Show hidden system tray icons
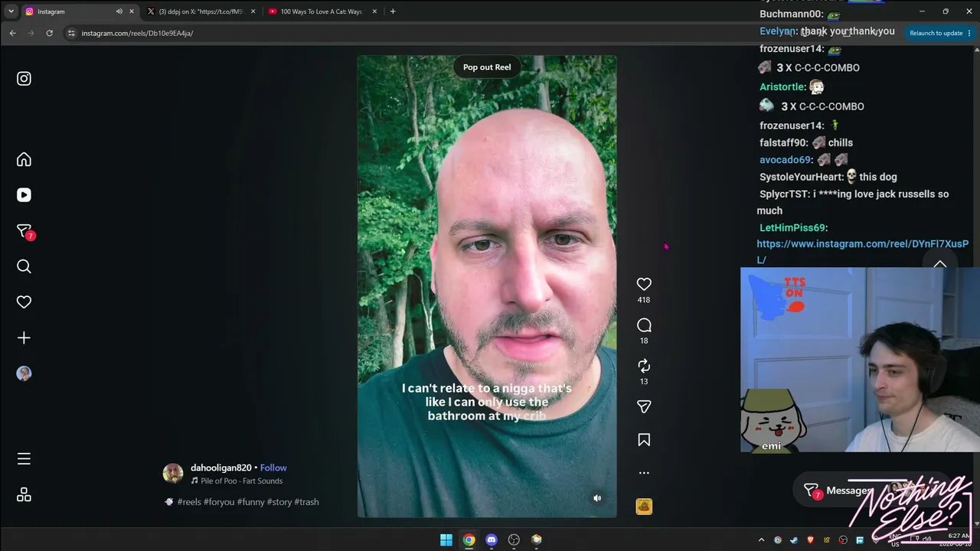 pyautogui.click(x=761, y=540)
